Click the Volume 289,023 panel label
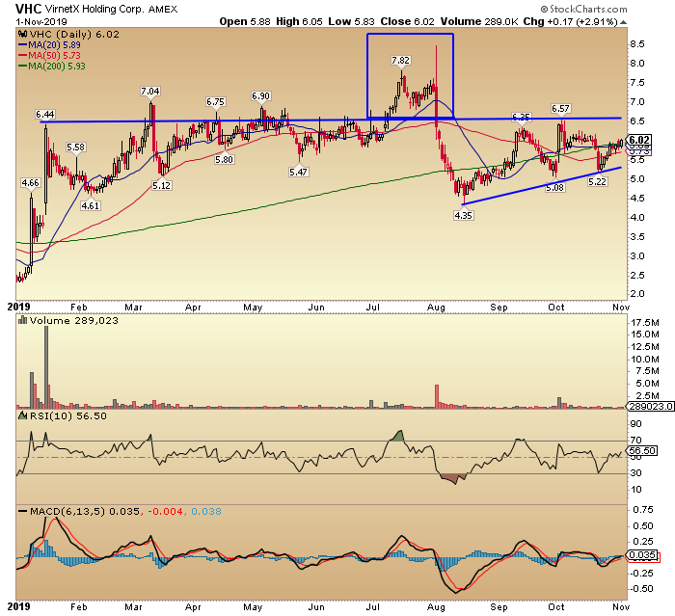Screen dimensions: 675x616 point(68,321)
